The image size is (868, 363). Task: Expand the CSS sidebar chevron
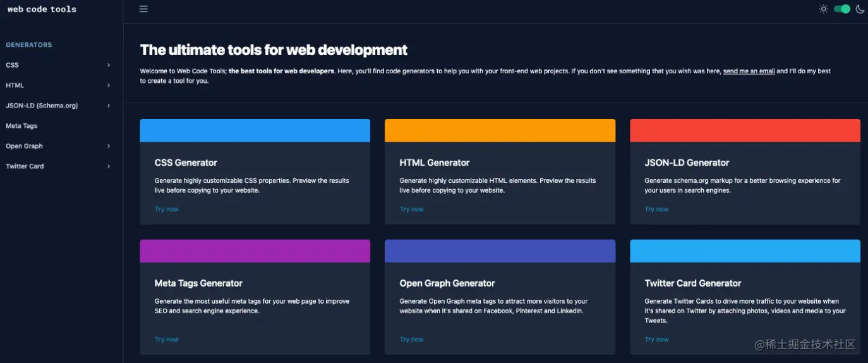[109, 65]
